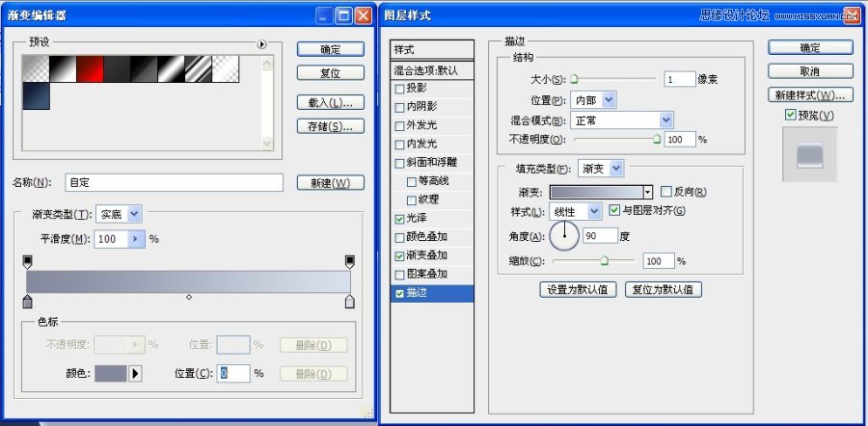Screen dimensions: 868x426
Task: Enable 内阴影 checkbox
Action: tap(399, 107)
